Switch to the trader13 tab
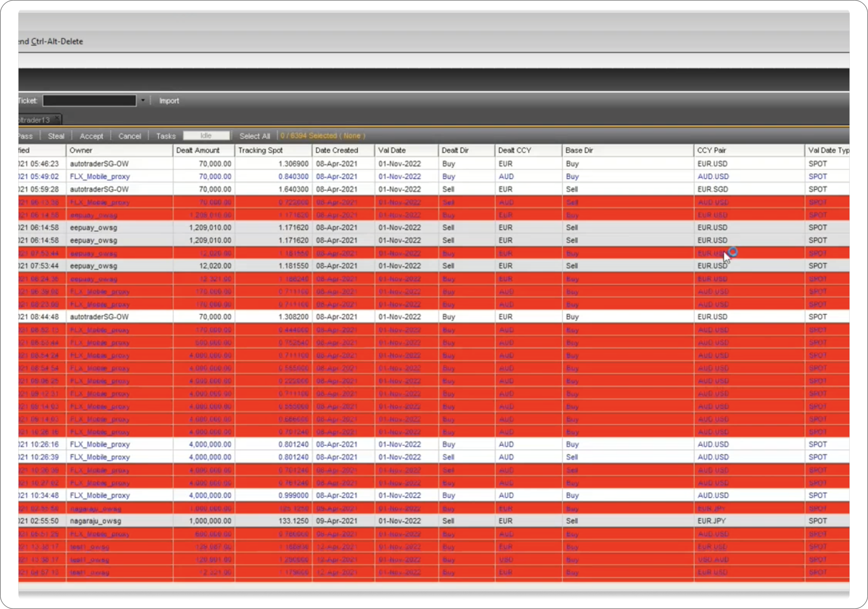The width and height of the screenshot is (868, 609). [35, 120]
